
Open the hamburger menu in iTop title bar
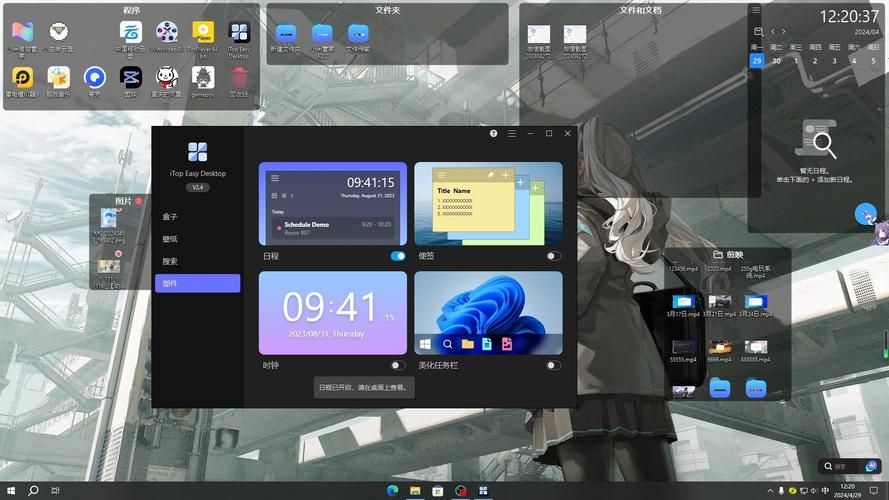pyautogui.click(x=512, y=133)
